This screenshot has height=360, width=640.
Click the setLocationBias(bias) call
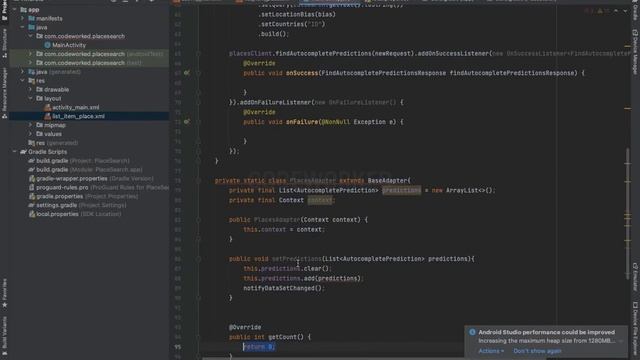click(x=297, y=14)
